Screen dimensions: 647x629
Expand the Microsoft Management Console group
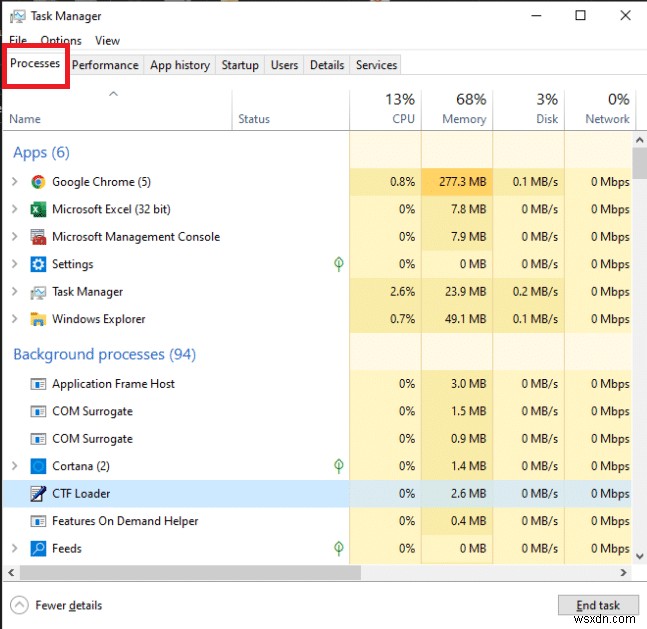(15, 236)
